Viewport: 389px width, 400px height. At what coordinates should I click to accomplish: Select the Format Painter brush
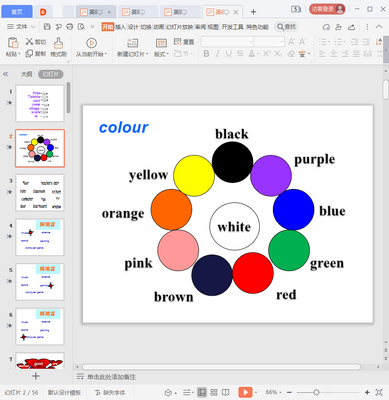point(59,43)
